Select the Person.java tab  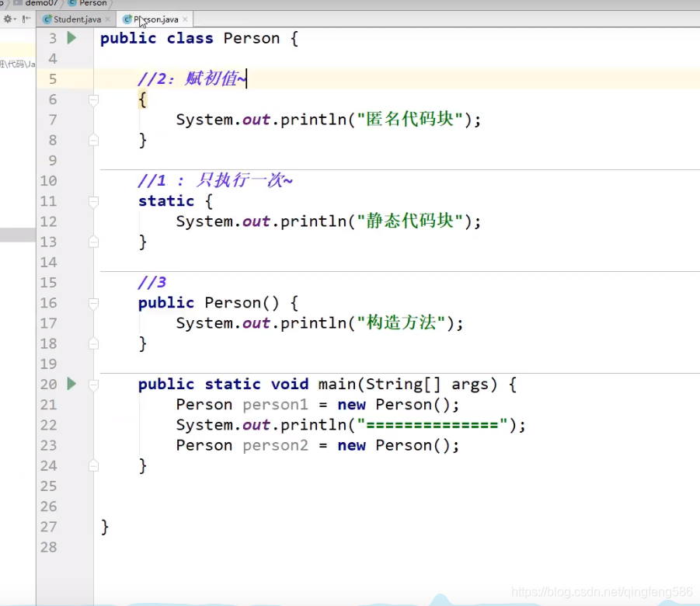[x=156, y=19]
